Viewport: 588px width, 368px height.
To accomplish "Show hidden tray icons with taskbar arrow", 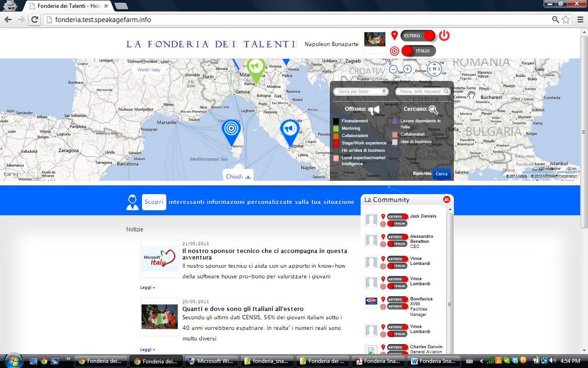I will click(481, 361).
